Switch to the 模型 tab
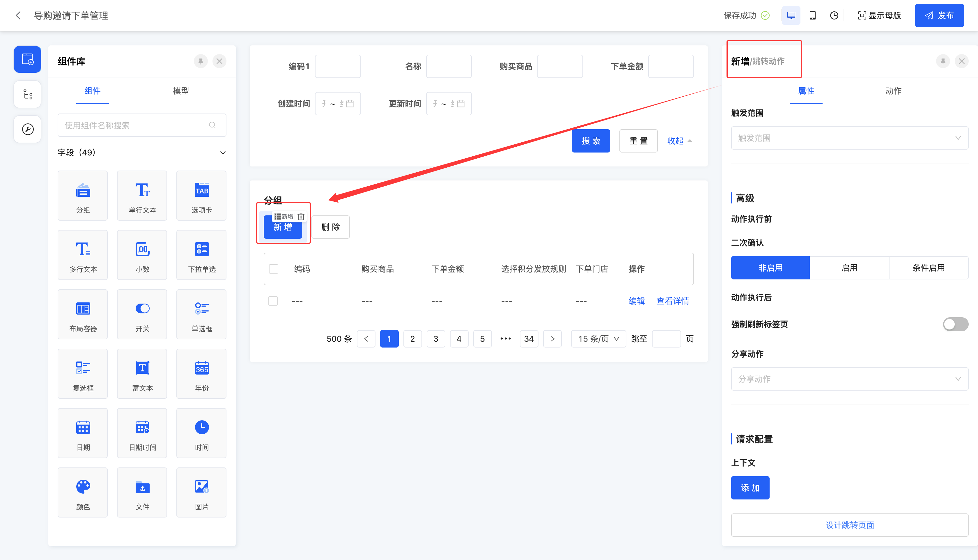The image size is (978, 560). pos(181,91)
